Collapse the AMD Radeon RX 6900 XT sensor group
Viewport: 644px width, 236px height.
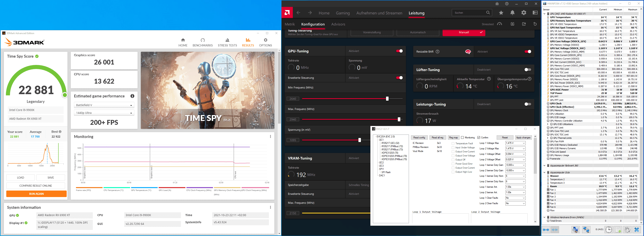[545, 14]
